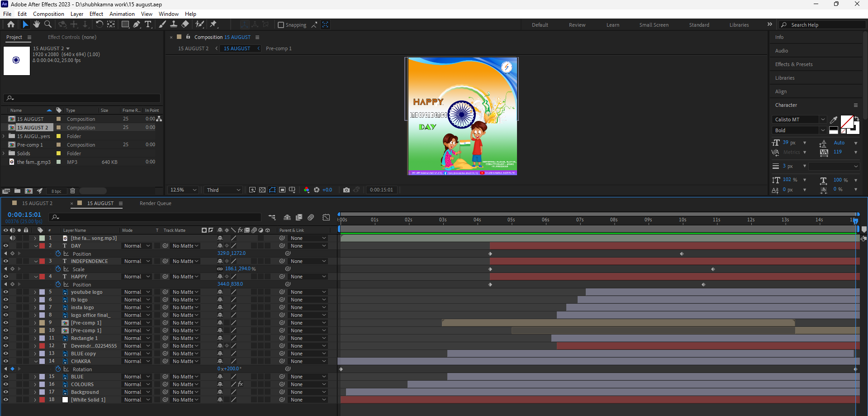Switch to the 15 AUGUST 2 timeline tab
Viewport: 868px width, 416px height.
pyautogui.click(x=37, y=203)
